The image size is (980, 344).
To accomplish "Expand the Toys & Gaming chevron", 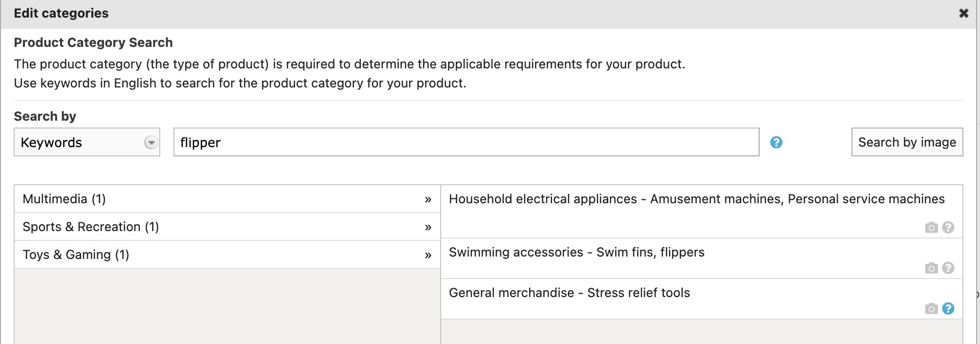I will (x=428, y=255).
